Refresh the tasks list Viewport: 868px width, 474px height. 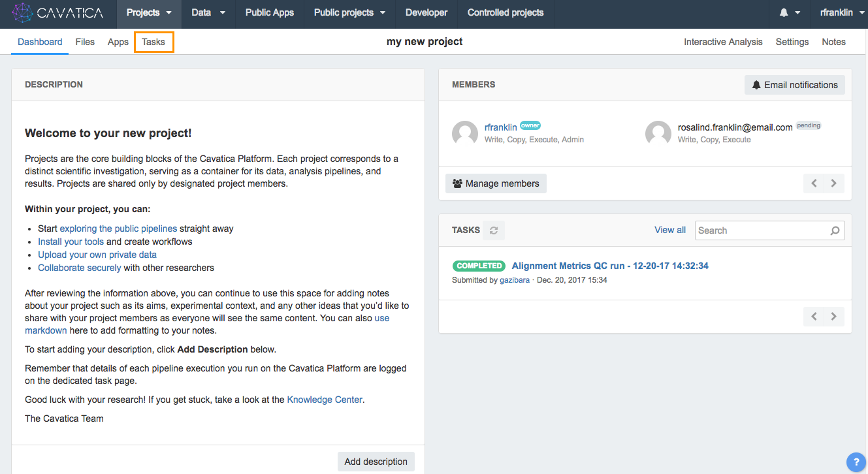coord(494,230)
